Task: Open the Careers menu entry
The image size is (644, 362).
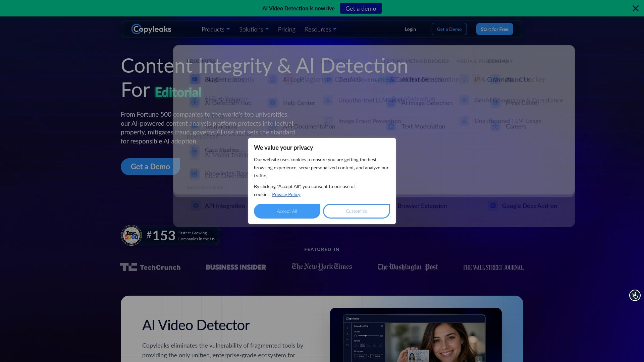Action: tap(516, 126)
